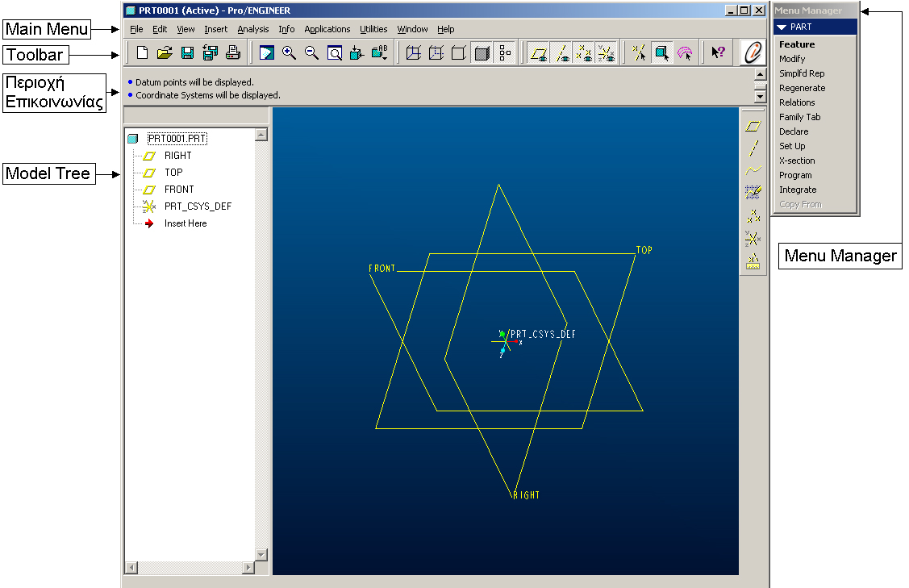Select the TOP datum plane in Model Tree

tap(173, 173)
